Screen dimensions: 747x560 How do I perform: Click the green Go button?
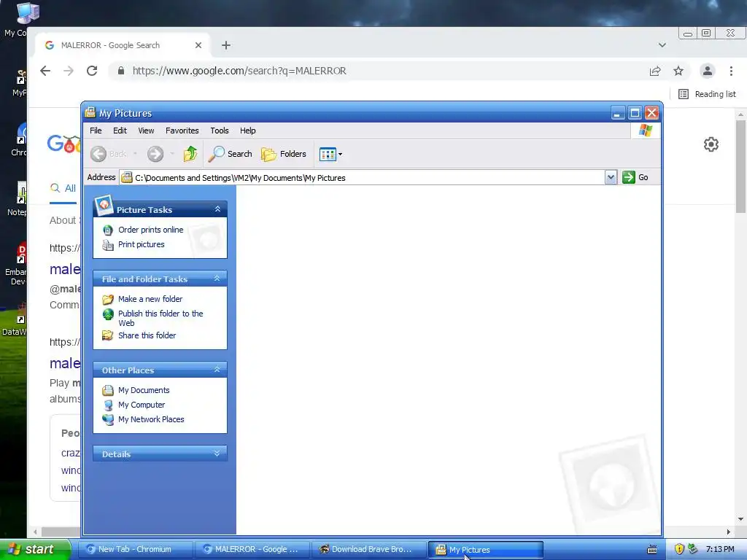tap(635, 177)
